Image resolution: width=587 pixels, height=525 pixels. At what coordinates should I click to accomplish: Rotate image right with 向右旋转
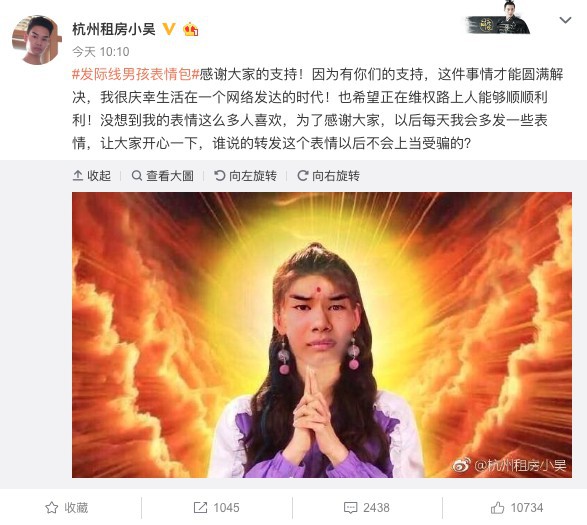pyautogui.click(x=329, y=175)
